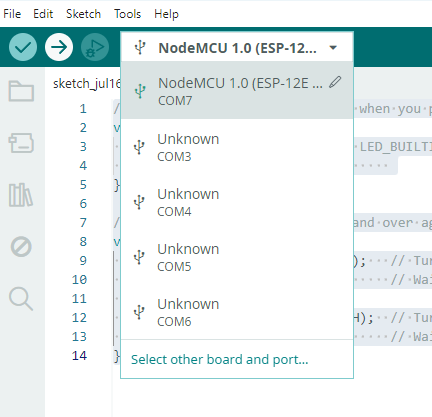Open the Sketchbook folder sidebar icon
This screenshot has height=417, width=432.
pos(21,91)
